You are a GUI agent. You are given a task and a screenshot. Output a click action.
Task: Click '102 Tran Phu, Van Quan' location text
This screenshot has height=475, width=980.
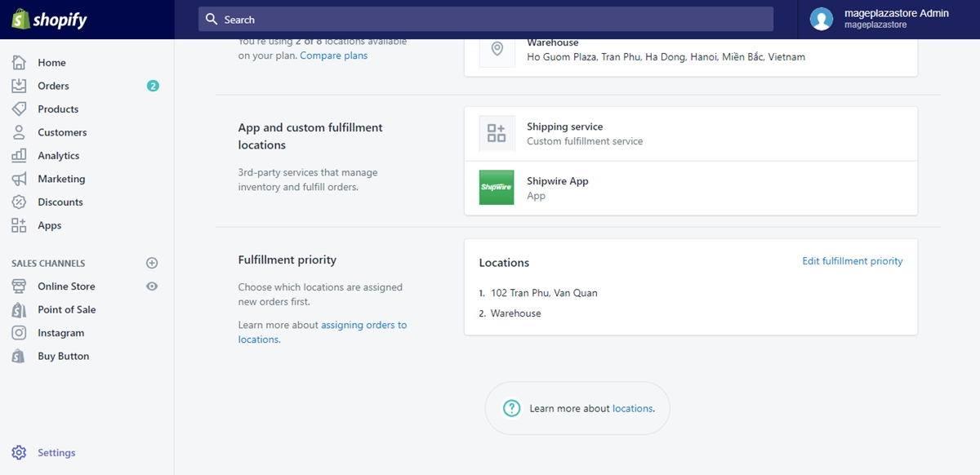point(544,293)
